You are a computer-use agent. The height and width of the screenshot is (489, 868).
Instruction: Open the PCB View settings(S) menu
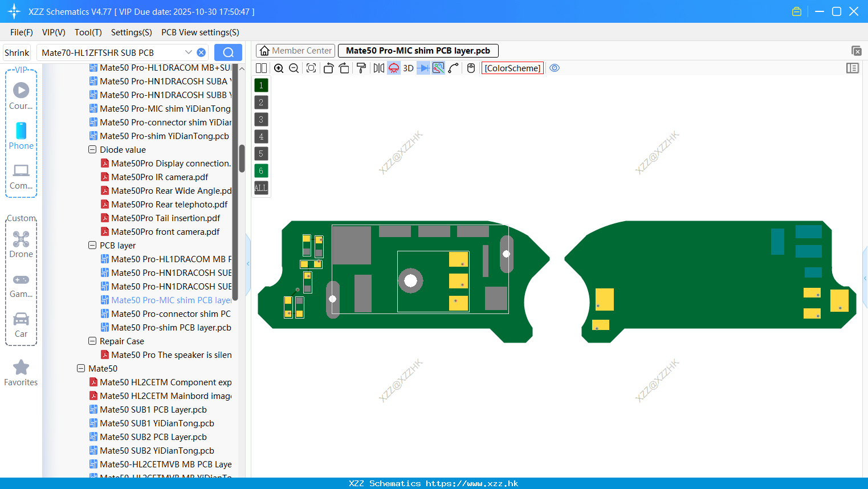point(200,32)
